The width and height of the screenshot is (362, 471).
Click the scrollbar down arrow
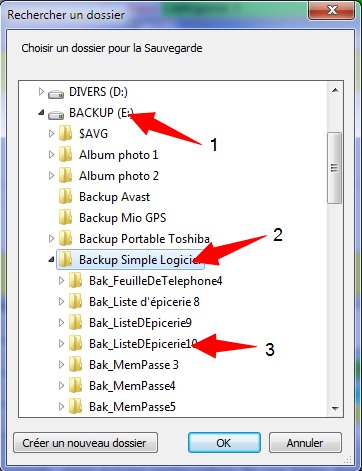(335, 408)
